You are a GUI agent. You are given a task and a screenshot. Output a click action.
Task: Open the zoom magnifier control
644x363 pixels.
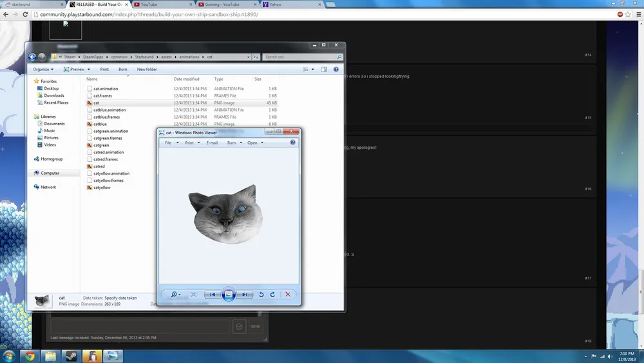pyautogui.click(x=174, y=294)
